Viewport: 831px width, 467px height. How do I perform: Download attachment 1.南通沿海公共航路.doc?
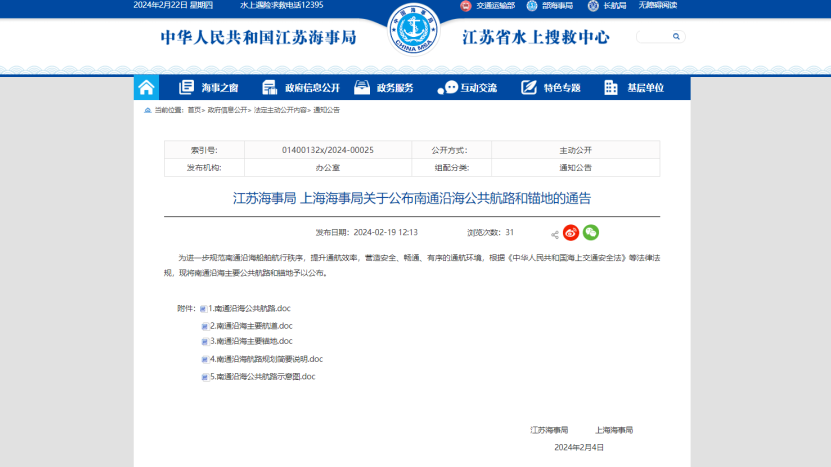pyautogui.click(x=249, y=309)
